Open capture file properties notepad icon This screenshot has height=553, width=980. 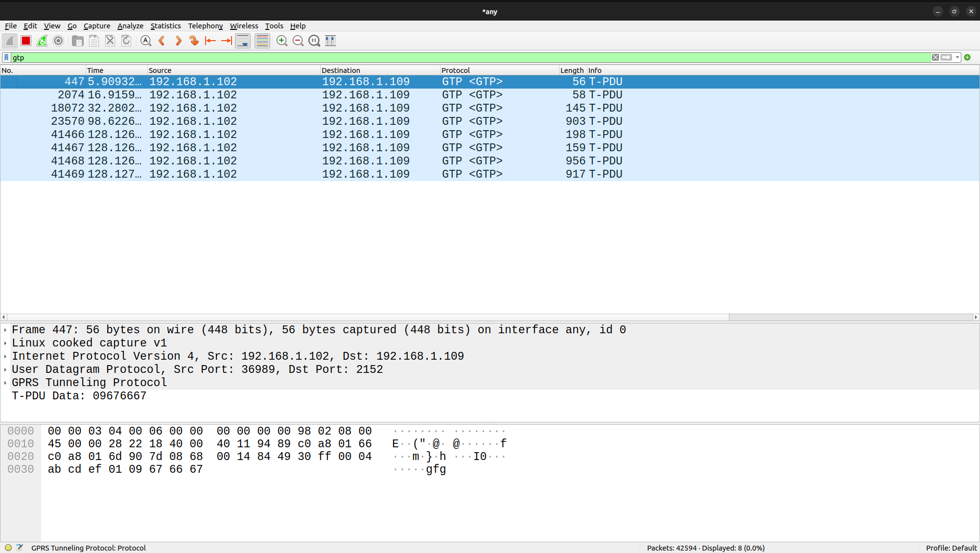point(20,548)
